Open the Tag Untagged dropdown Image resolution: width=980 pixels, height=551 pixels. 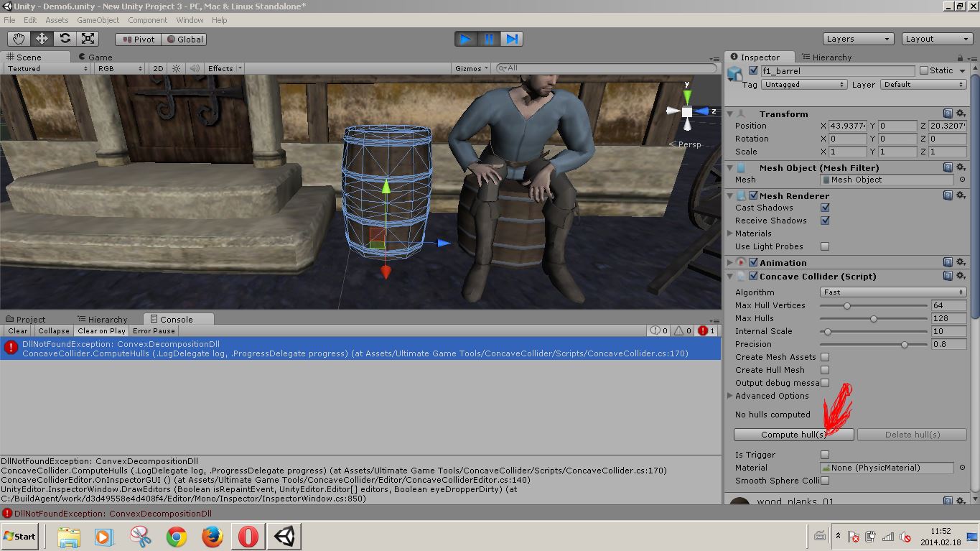805,84
